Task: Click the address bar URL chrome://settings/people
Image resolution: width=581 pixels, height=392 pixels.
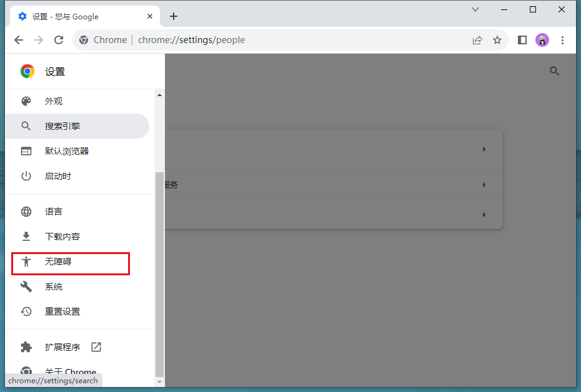Action: pyautogui.click(x=191, y=40)
